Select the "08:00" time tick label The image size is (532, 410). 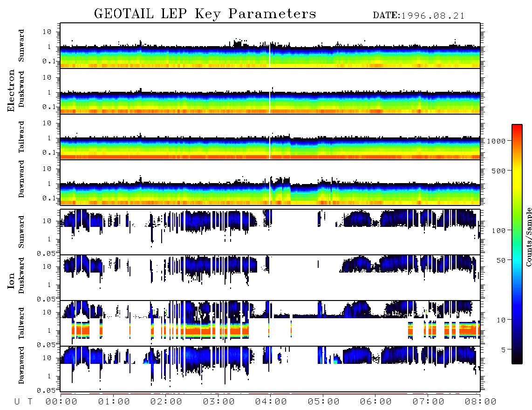tap(480, 402)
